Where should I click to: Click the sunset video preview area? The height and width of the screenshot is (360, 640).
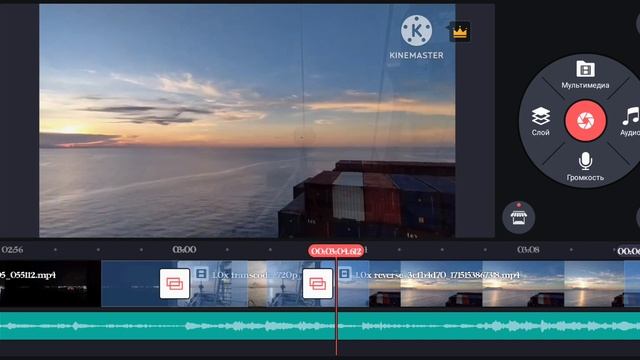[x=247, y=121]
